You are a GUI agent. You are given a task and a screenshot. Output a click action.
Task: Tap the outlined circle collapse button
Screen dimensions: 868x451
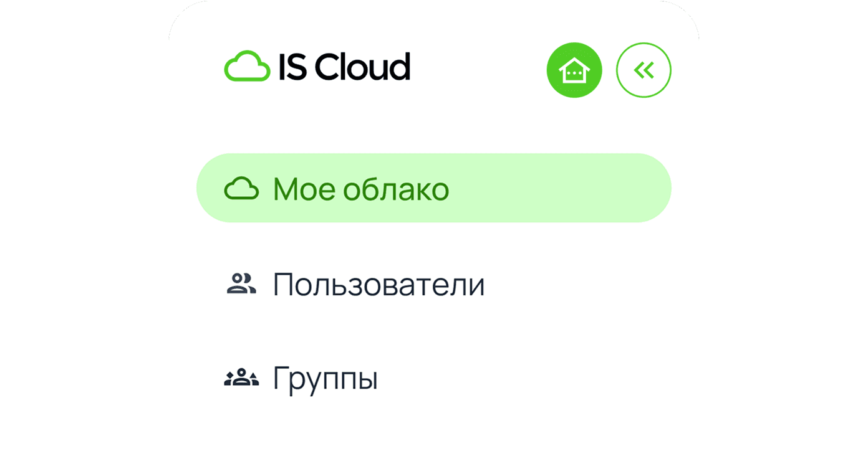point(644,70)
